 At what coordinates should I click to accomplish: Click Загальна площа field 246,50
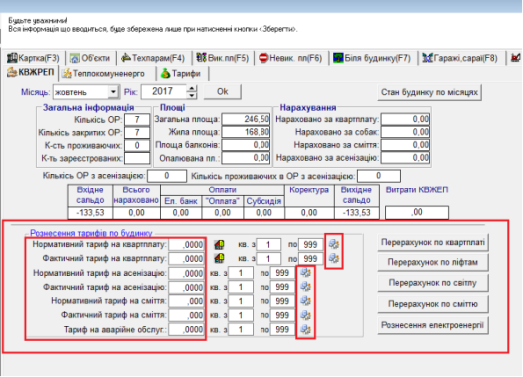245,119
